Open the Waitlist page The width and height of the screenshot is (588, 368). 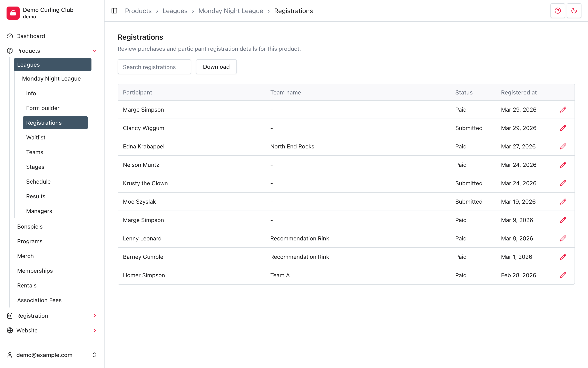[x=36, y=137]
